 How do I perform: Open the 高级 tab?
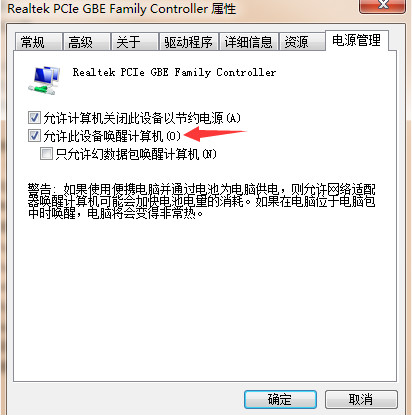point(87,42)
